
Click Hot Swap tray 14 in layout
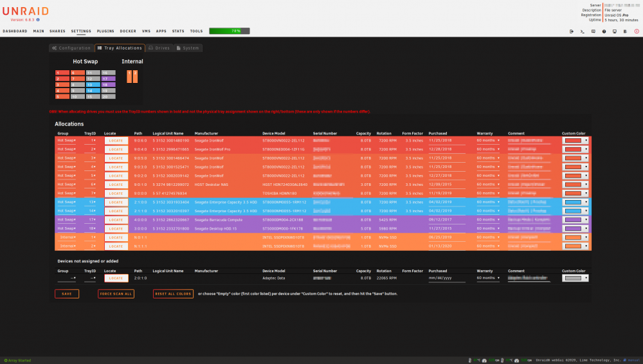point(93,91)
